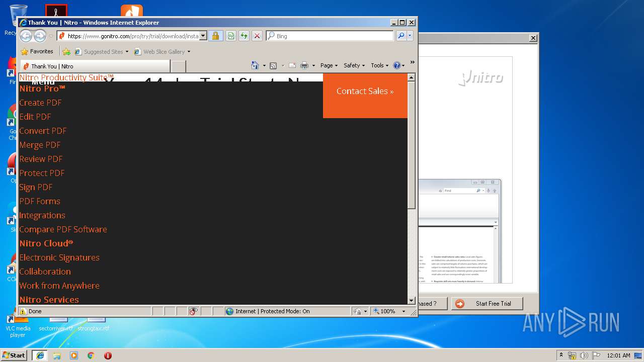Viewport: 644px width, 362px height.
Task: Open the Print dropdown arrow
Action: [x=313, y=65]
